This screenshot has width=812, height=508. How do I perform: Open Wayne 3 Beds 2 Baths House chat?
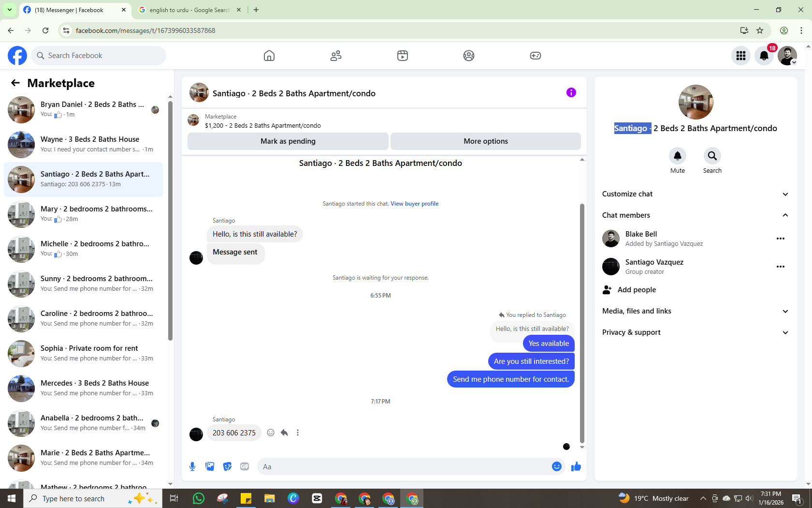pos(84,145)
